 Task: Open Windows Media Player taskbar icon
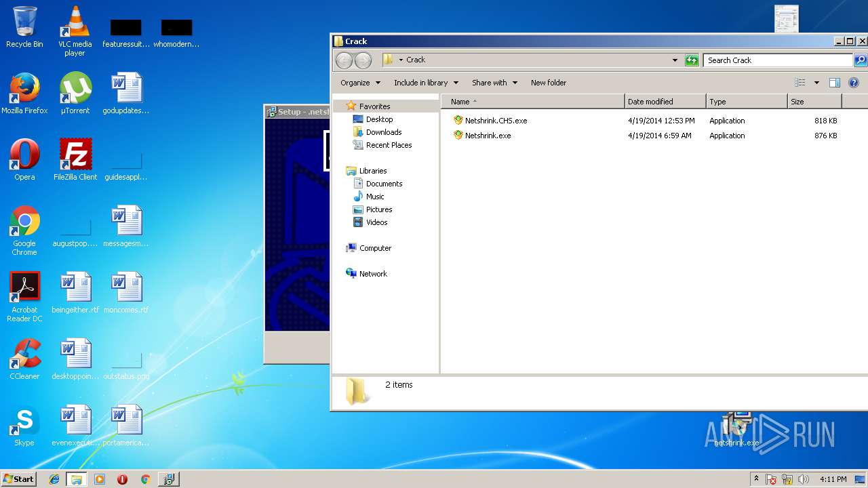coord(100,479)
